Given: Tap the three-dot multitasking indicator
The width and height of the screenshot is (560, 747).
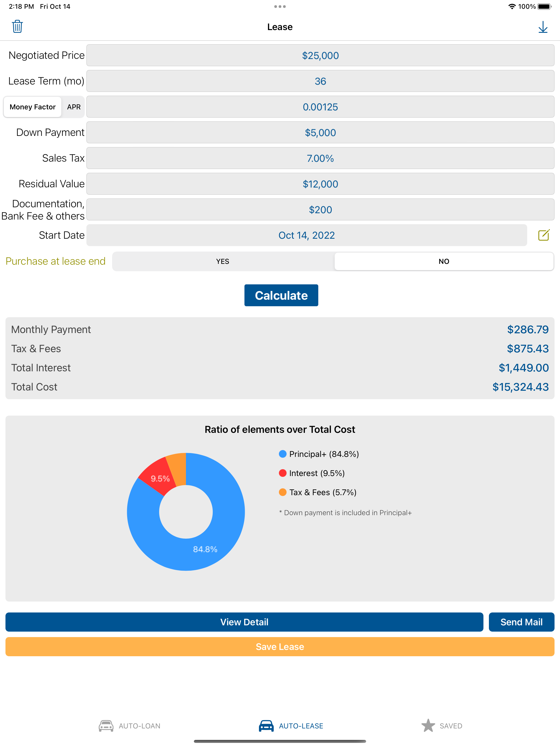Looking at the screenshot, I should click(x=280, y=6).
